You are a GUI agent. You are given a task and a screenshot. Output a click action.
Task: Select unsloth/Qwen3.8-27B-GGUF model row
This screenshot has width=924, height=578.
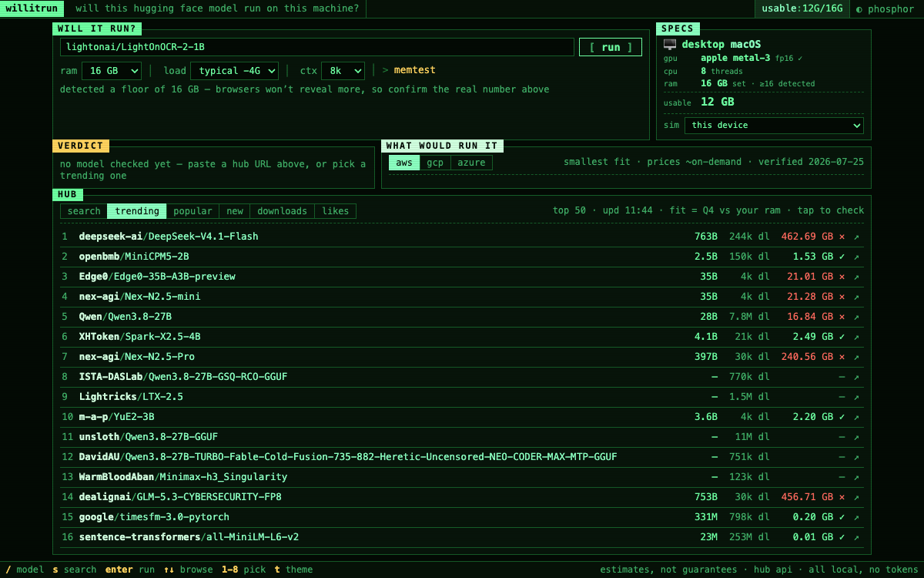pyautogui.click(x=462, y=437)
